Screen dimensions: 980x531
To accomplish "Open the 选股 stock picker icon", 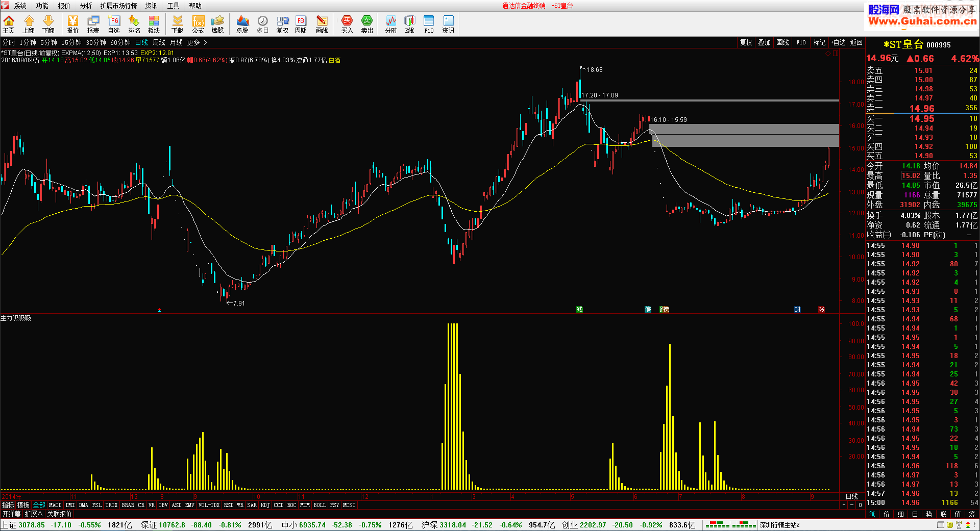I will (x=218, y=24).
